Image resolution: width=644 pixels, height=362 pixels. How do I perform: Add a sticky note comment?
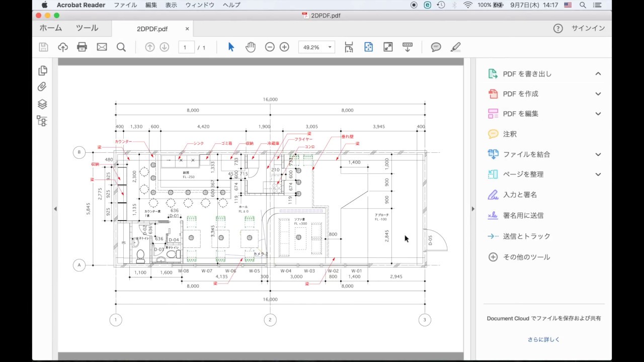point(436,47)
